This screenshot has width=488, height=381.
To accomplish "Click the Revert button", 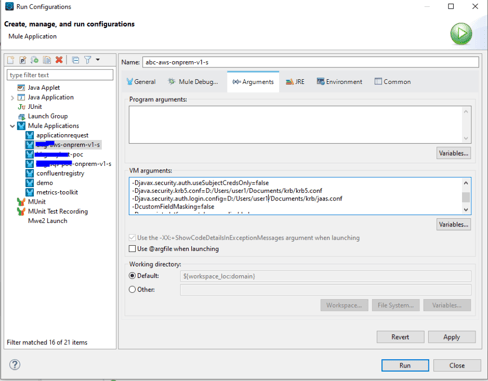I will coord(400,337).
